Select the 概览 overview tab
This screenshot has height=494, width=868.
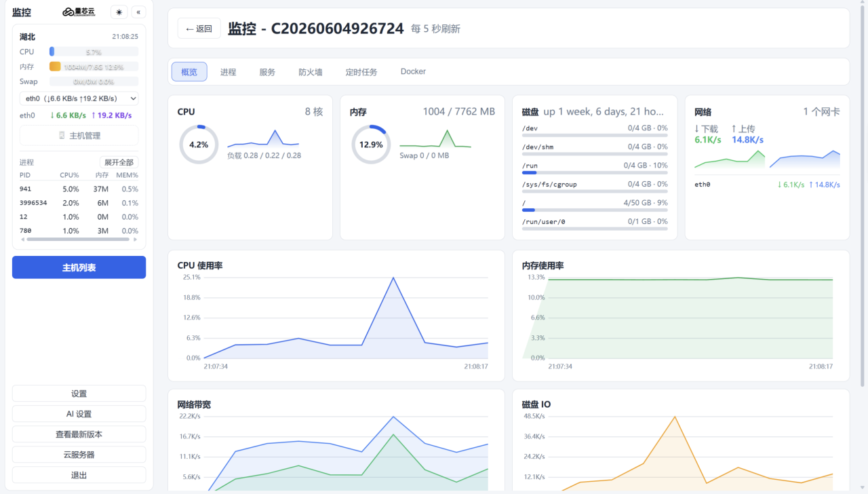[189, 72]
